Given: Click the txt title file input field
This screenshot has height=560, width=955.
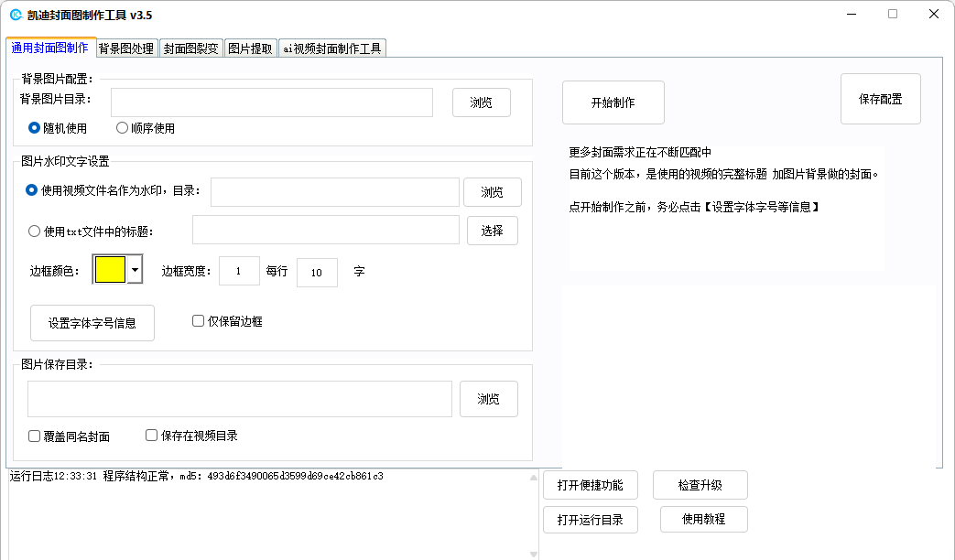Looking at the screenshot, I should [326, 230].
